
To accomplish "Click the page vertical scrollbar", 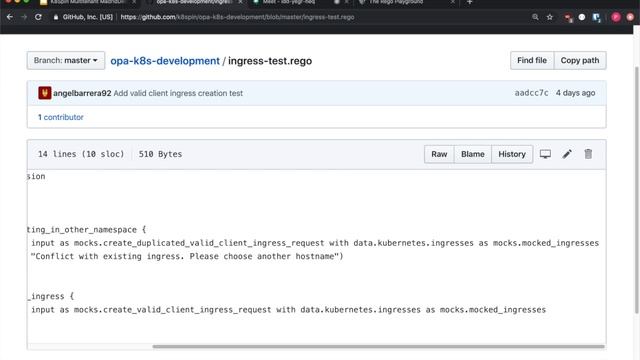I will pos(637,190).
